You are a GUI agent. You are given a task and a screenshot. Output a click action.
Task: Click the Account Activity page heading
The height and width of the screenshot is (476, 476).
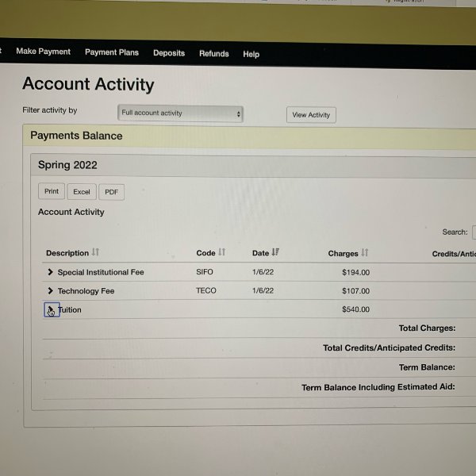point(88,84)
